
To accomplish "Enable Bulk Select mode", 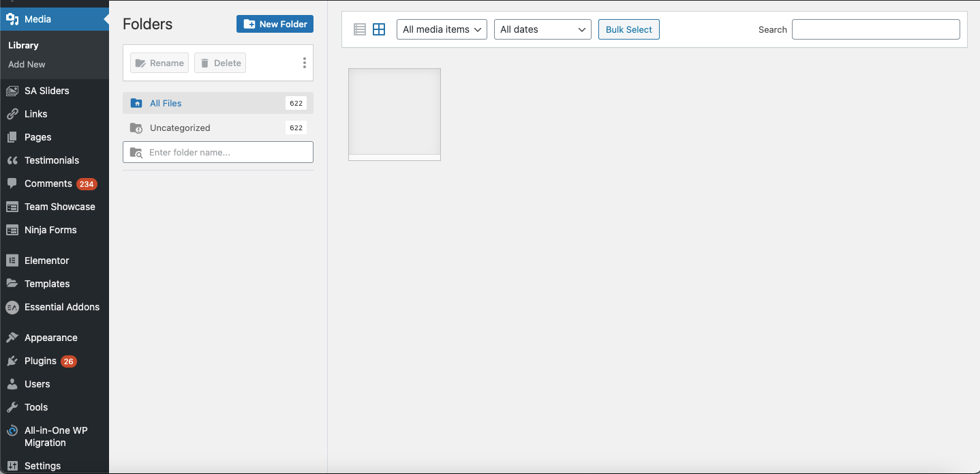I will (x=628, y=29).
